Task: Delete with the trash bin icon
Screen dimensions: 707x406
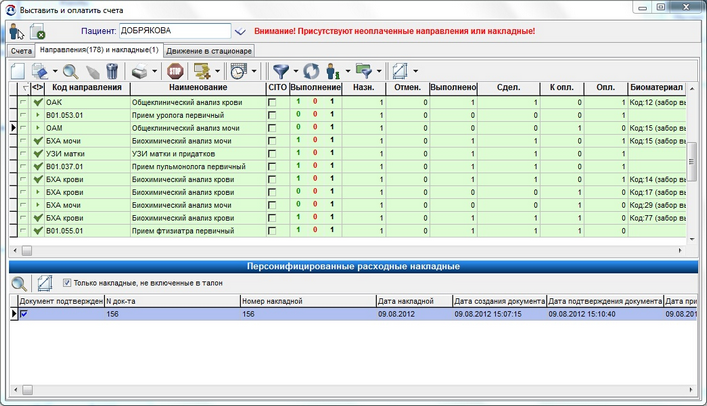Action: click(x=112, y=71)
